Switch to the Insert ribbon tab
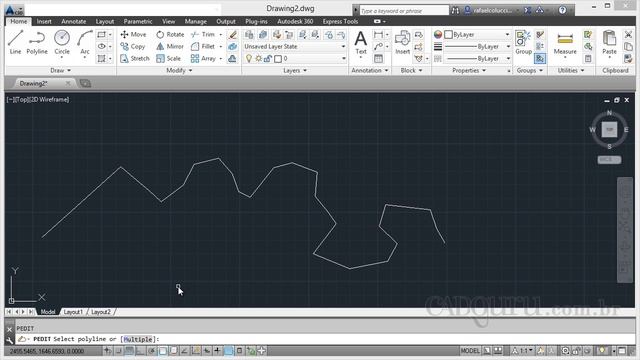 pyautogui.click(x=44, y=21)
